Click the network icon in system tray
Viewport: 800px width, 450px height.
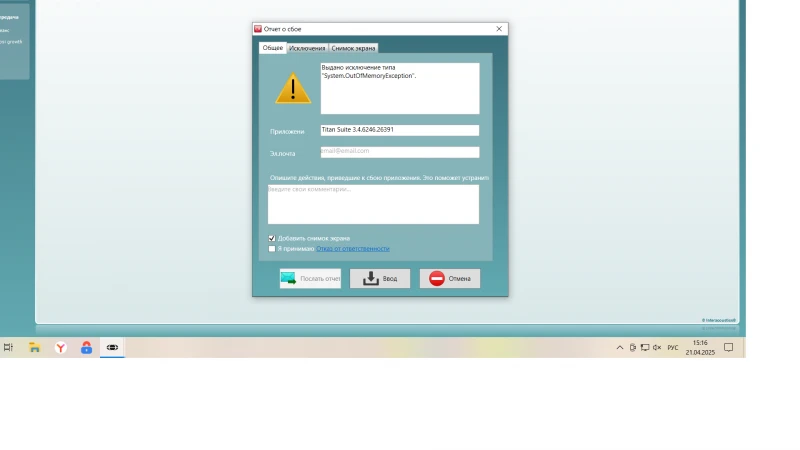click(x=645, y=347)
